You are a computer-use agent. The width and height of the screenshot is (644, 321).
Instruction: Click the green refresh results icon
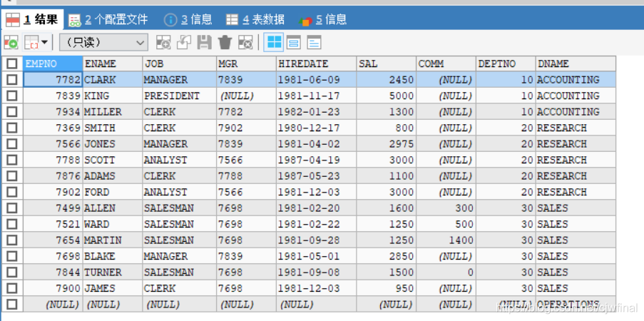11,42
